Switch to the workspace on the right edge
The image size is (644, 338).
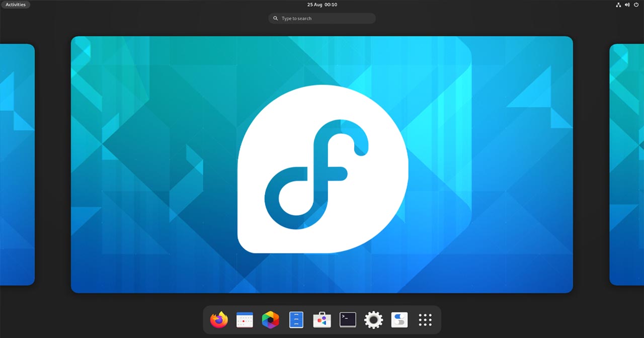click(627, 164)
